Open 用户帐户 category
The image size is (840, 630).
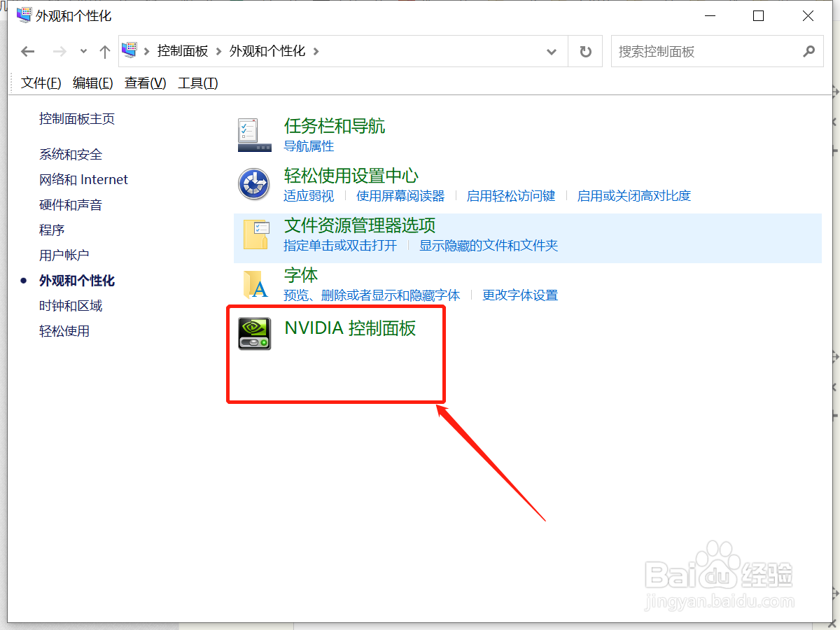[x=64, y=255]
